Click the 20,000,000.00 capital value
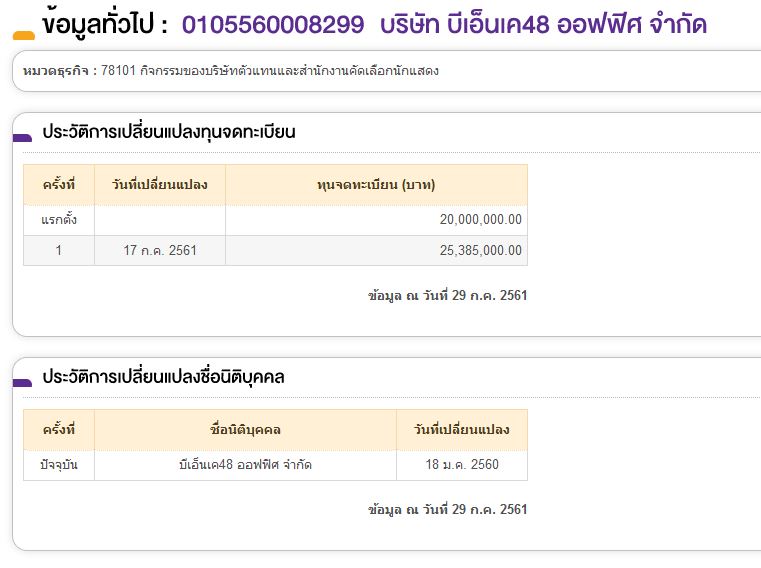The width and height of the screenshot is (761, 568). tap(480, 219)
